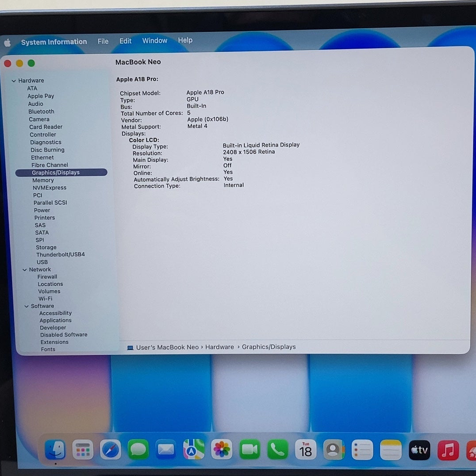The width and height of the screenshot is (476, 476).
Task: Select NVMExpress in sidebar
Action: click(50, 188)
